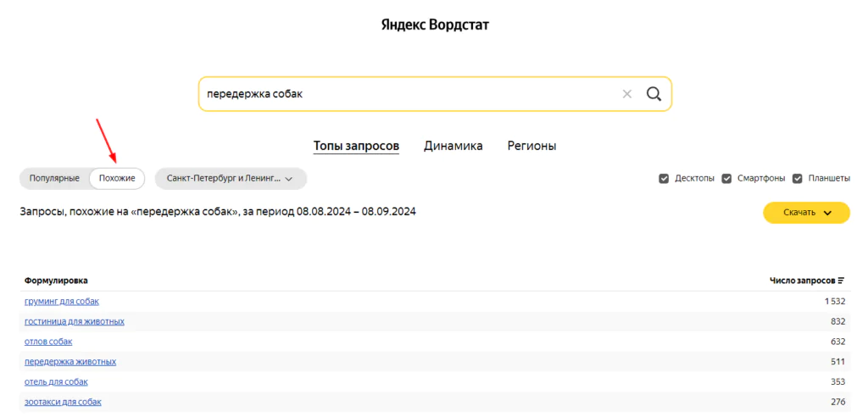Select the request count 832
The image size is (868, 417).
click(838, 321)
